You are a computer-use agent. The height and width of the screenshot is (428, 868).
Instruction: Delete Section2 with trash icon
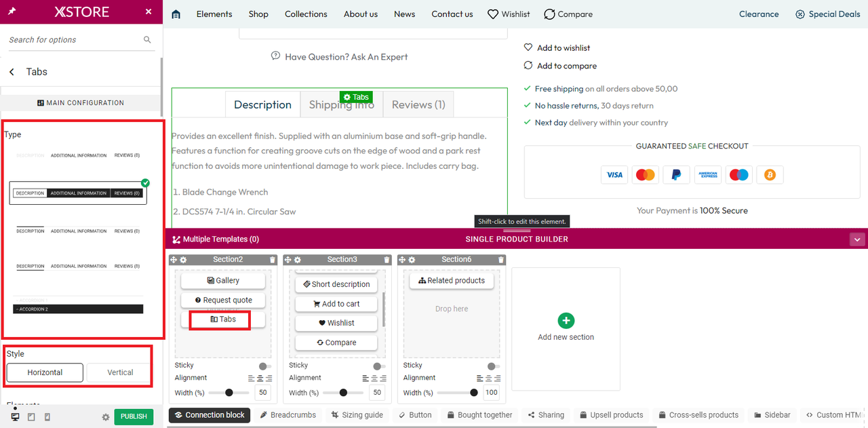273,260
